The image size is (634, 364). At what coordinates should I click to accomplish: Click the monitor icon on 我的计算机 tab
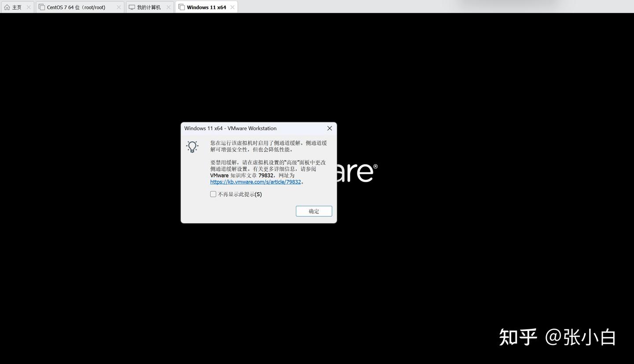click(x=132, y=7)
